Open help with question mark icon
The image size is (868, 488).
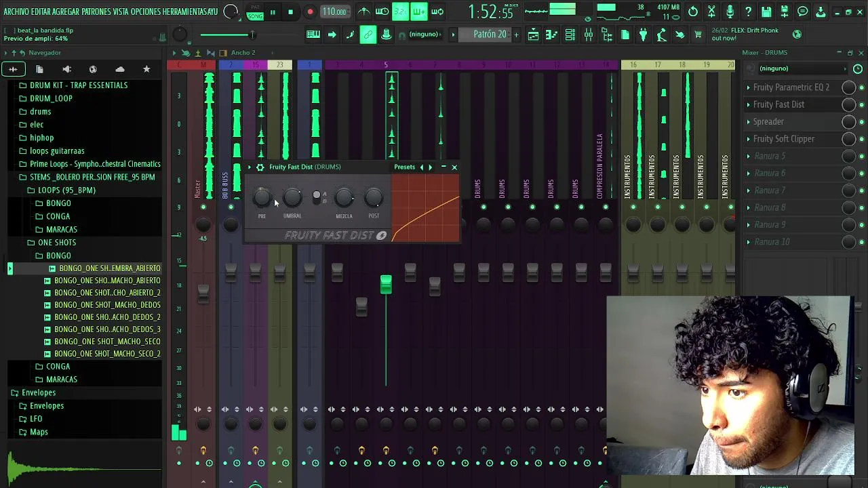pos(748,12)
